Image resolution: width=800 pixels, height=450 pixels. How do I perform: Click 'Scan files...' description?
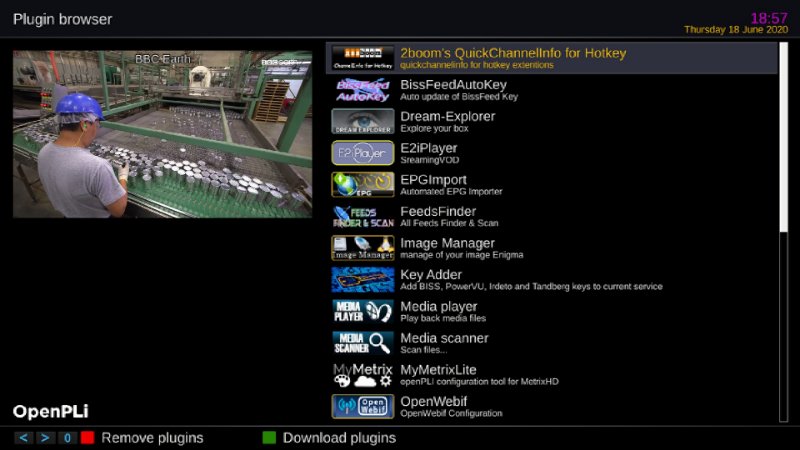click(423, 350)
